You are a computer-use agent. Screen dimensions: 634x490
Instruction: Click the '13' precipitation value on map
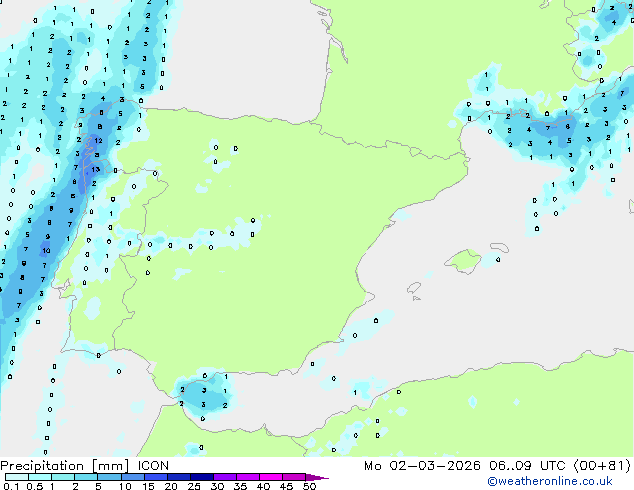pos(96,169)
